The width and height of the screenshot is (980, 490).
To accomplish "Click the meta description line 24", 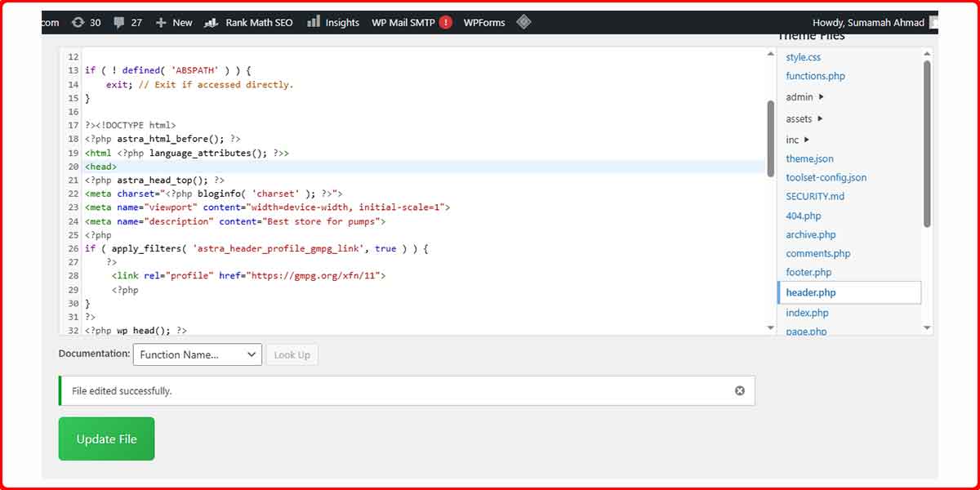I will 235,221.
